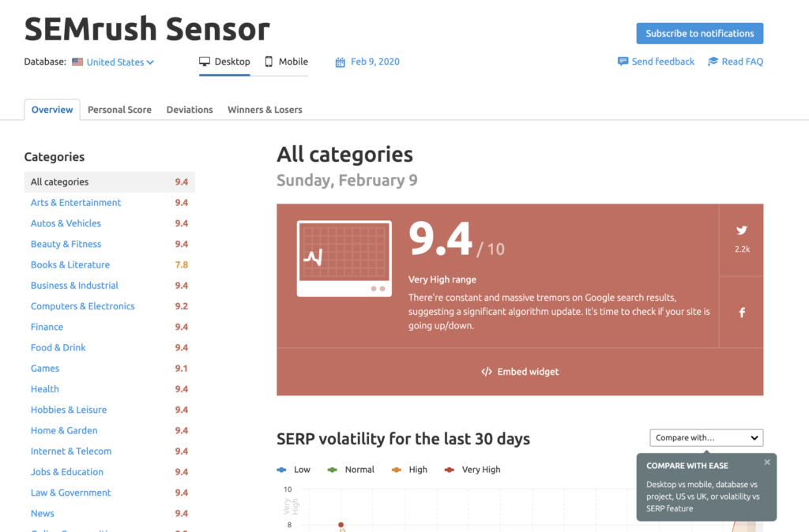809x532 pixels.
Task: Click the SERP monitor chart icon
Action: coord(344,258)
